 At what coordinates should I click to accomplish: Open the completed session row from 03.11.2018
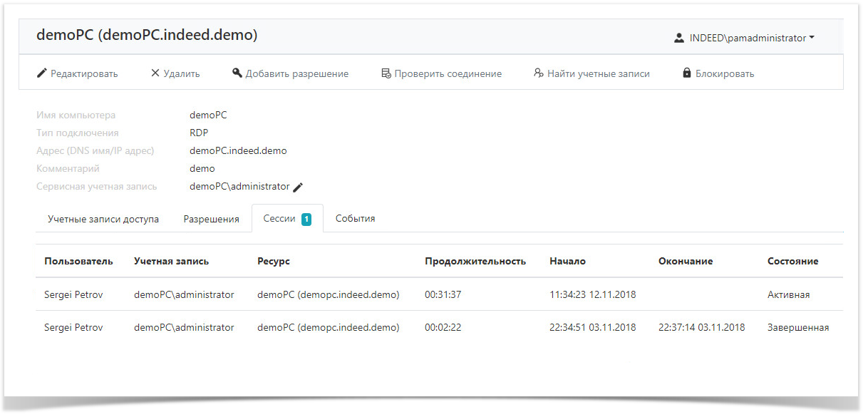(x=439, y=328)
